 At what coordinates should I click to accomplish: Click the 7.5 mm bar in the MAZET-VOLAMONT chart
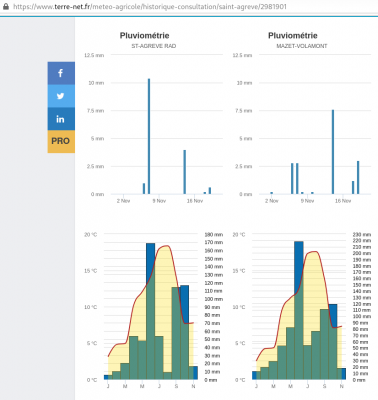[333, 152]
